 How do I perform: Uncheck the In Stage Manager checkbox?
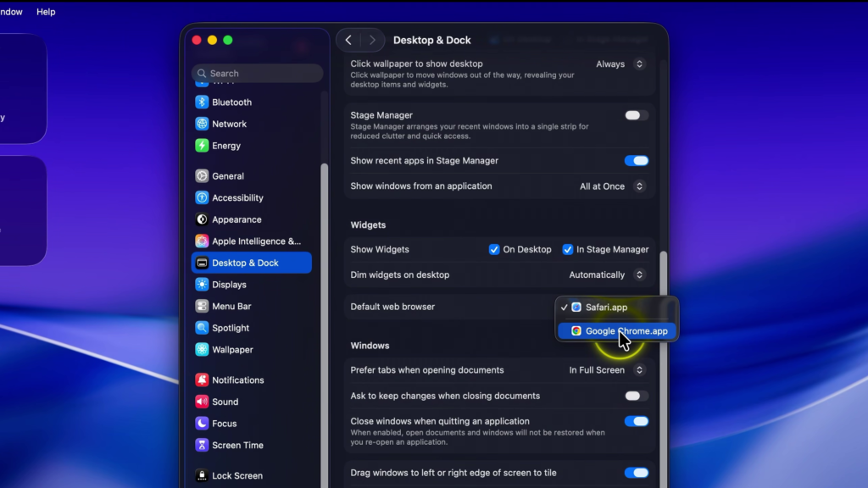point(567,250)
